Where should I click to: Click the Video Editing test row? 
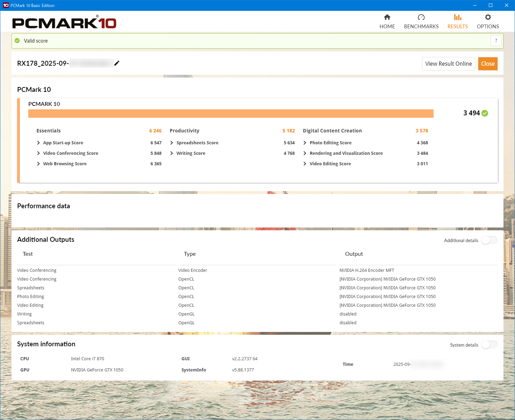(30, 305)
